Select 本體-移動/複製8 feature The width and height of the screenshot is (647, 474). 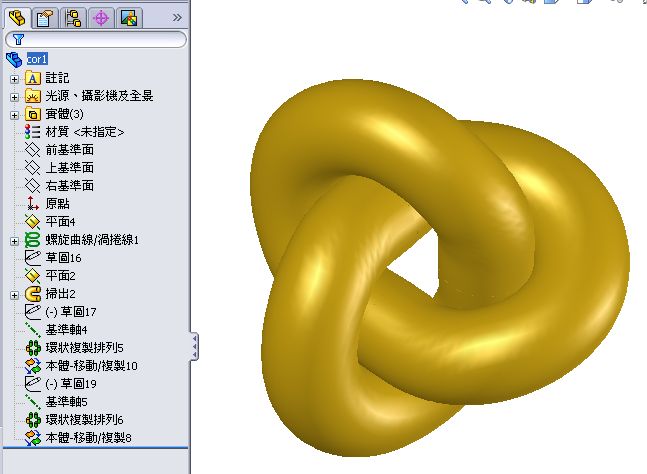[89, 438]
